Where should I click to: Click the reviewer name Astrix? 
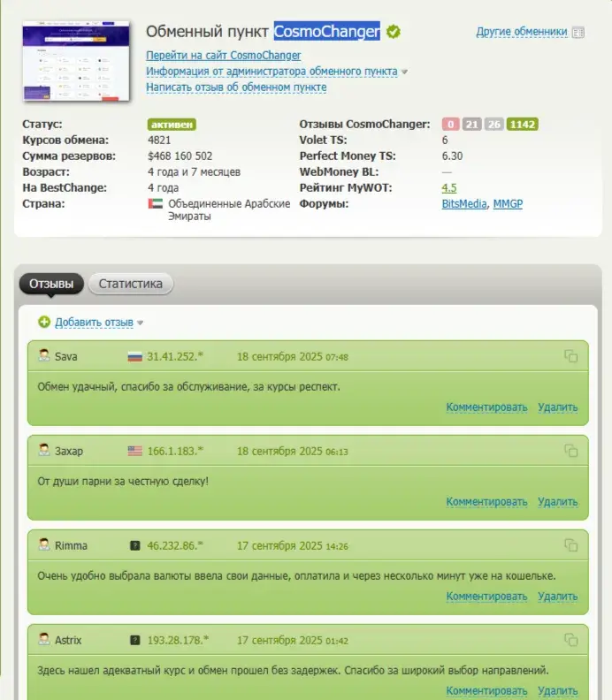(x=68, y=641)
